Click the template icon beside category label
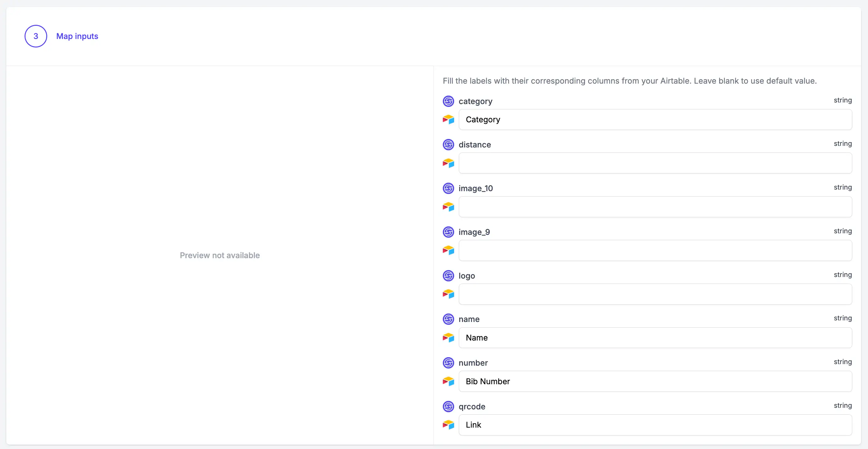 448,101
